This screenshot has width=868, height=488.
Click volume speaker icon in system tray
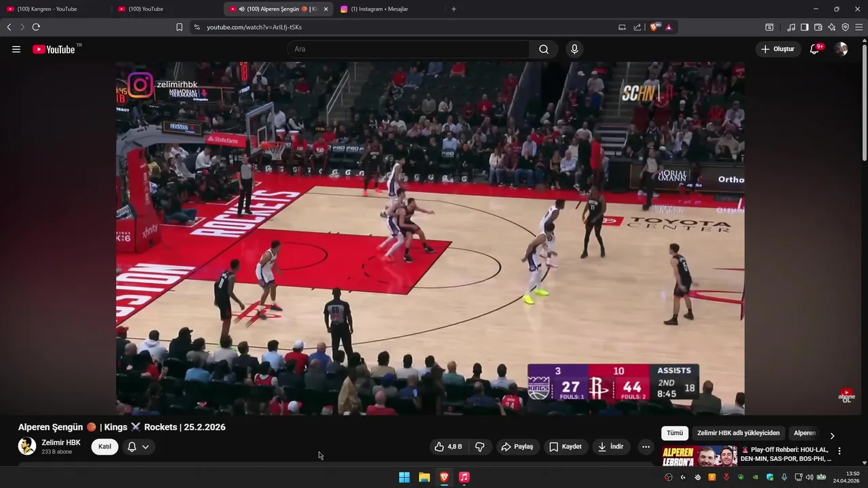click(810, 477)
